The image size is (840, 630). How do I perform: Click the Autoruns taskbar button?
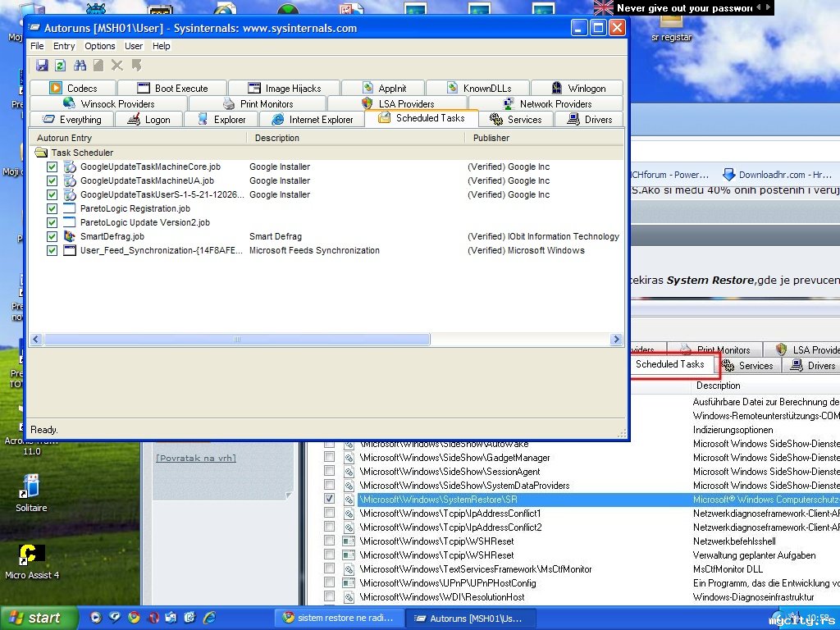[469, 618]
